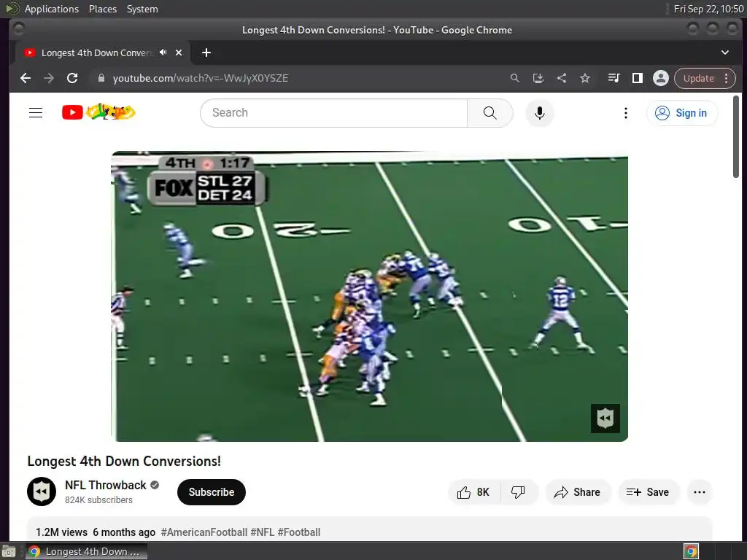The width and height of the screenshot is (747, 560).
Task: Open YouTube settings three-dot menu
Action: coord(625,113)
